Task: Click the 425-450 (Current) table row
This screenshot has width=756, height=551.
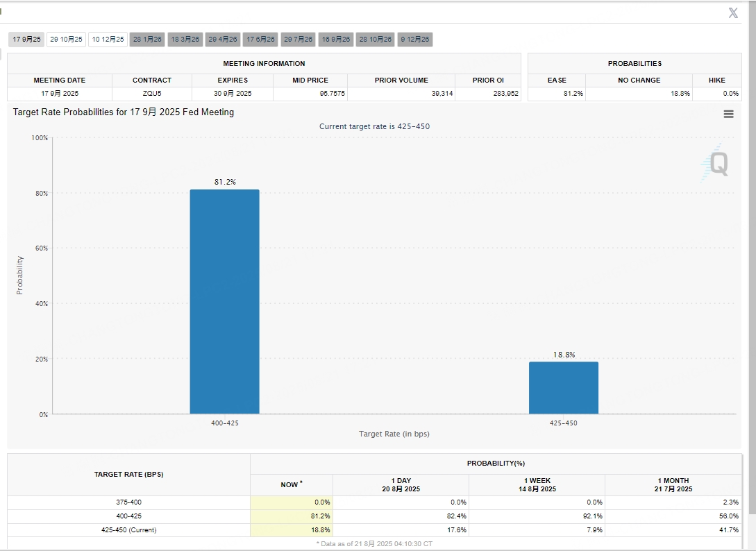Action: (x=375, y=530)
